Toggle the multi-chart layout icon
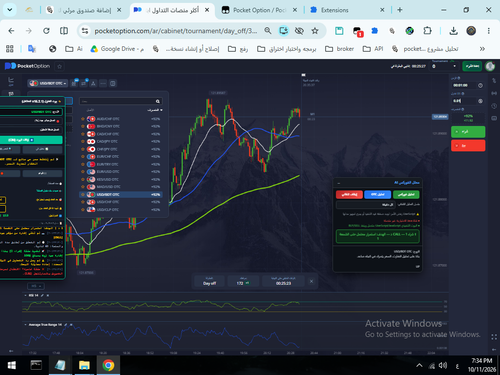500x375 pixels. 113,83
